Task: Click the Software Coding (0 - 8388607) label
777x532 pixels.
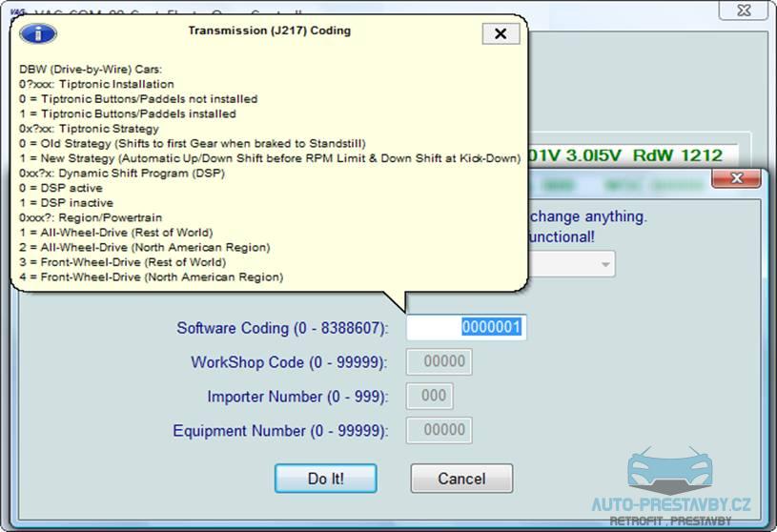Action: pyautogui.click(x=282, y=328)
